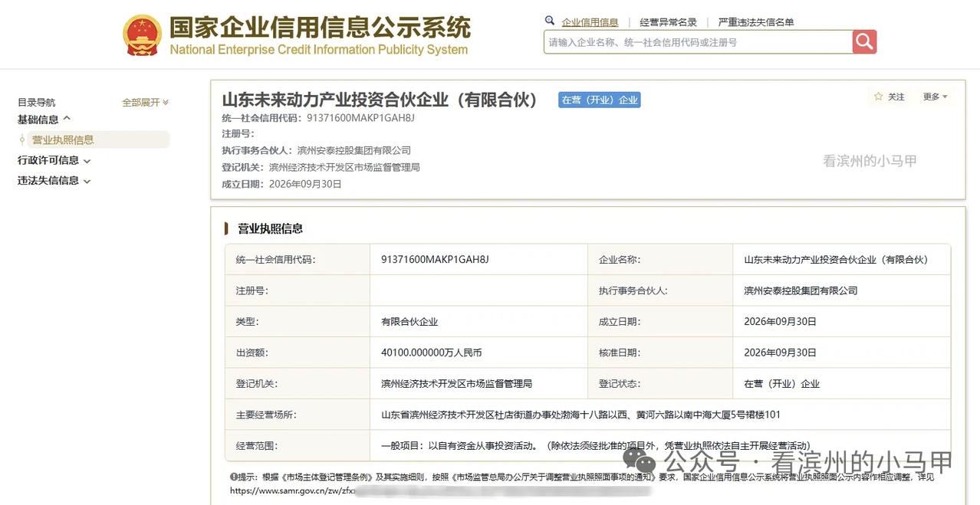The height and width of the screenshot is (505, 980).
Task: Click the 营业执照信息 section heading
Action: [270, 228]
